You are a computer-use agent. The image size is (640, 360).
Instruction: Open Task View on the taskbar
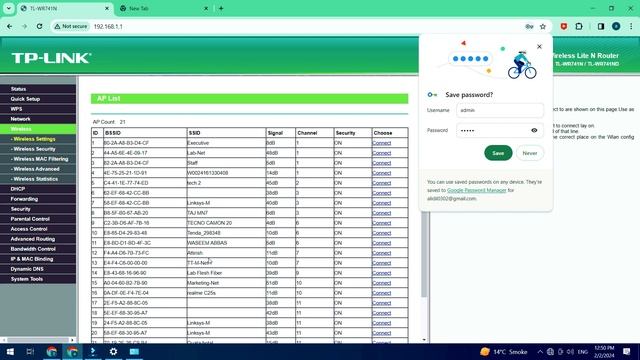tap(30, 351)
